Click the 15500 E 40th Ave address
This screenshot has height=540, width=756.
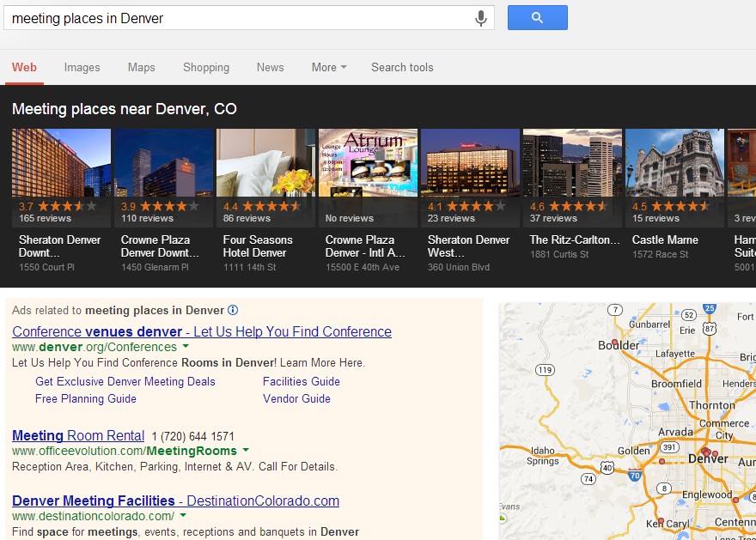tap(362, 267)
